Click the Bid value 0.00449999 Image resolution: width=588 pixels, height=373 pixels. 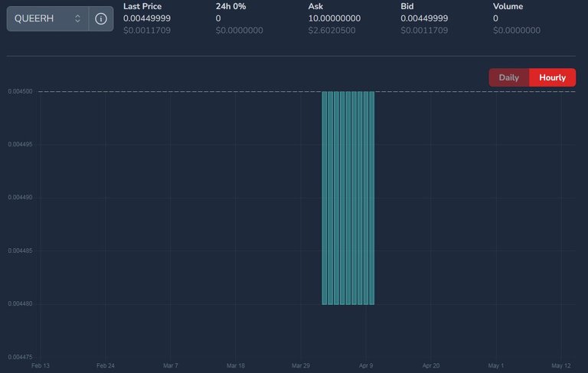click(x=424, y=18)
